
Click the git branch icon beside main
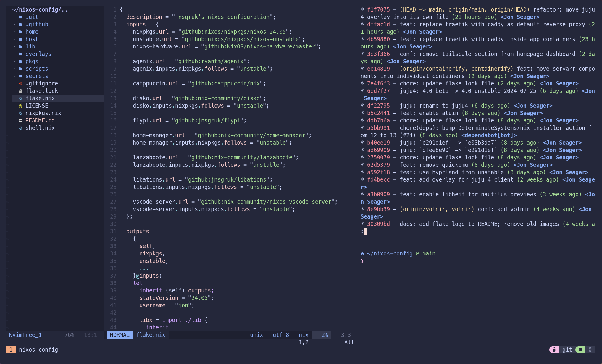coord(417,254)
